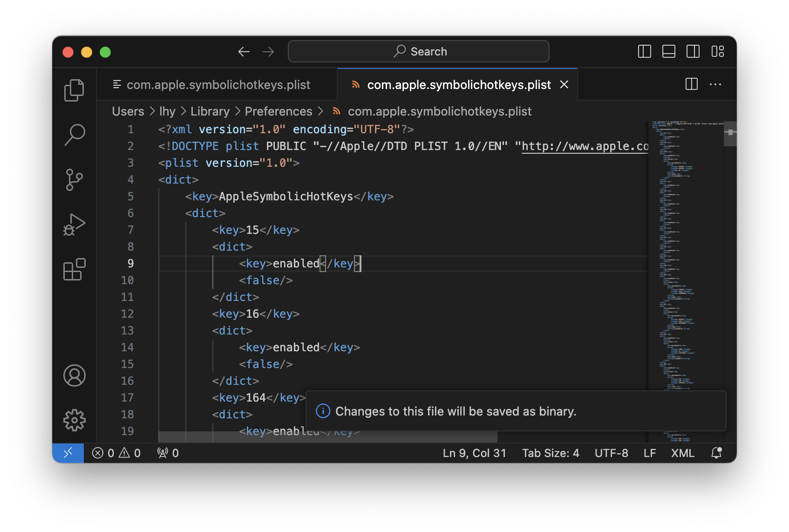The width and height of the screenshot is (789, 532).
Task: Click the closing dict tag on line 16
Action: point(236,381)
